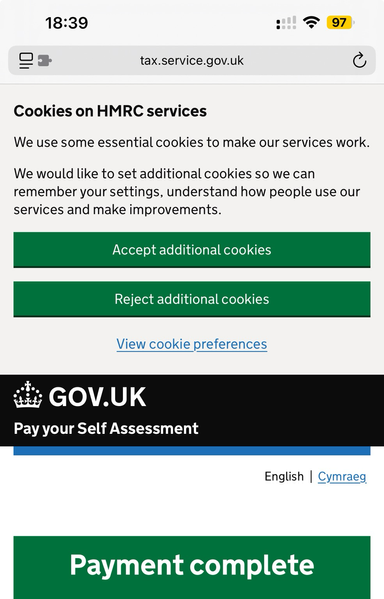384x599 pixels.
Task: Tap the 18:39 clock in status bar
Action: [x=67, y=23]
